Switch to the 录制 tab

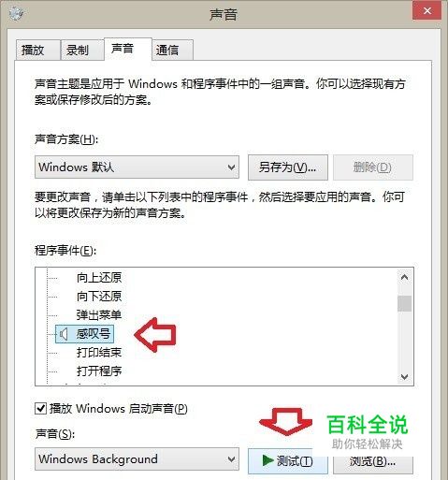pos(82,50)
